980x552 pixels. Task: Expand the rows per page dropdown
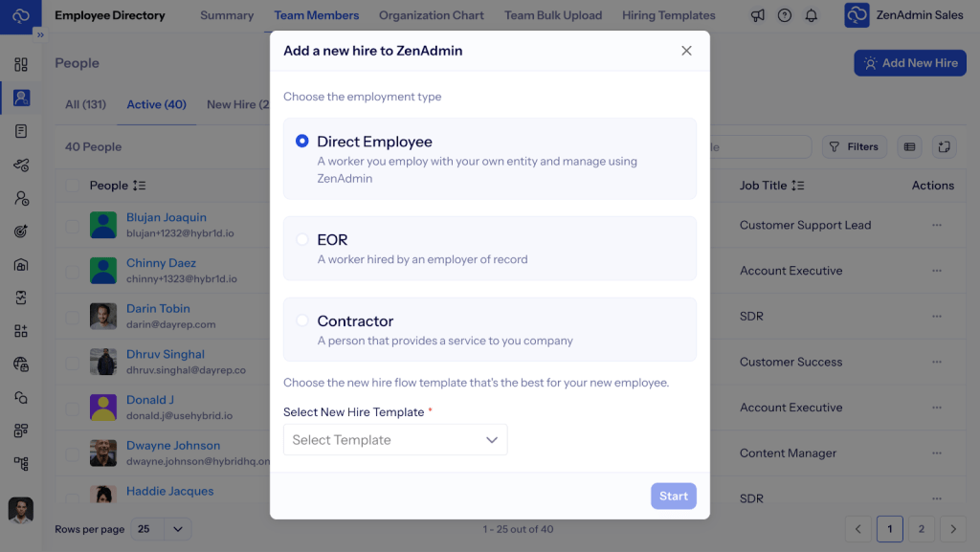[164, 529]
